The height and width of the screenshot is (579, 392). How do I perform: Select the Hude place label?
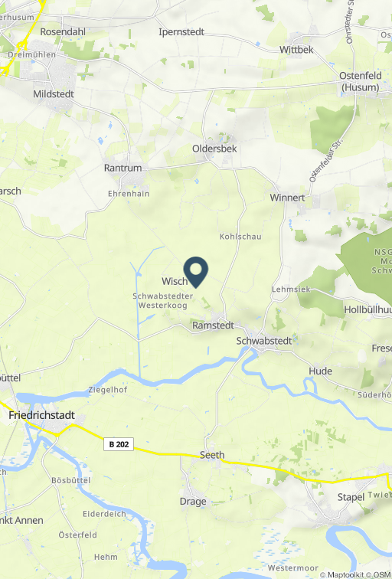[x=320, y=371]
